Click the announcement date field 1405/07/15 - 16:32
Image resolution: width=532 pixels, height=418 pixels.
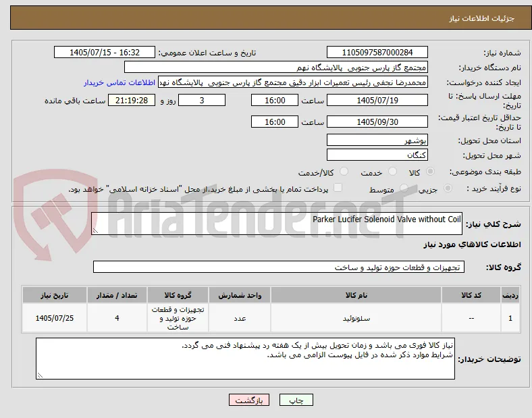[x=105, y=52]
